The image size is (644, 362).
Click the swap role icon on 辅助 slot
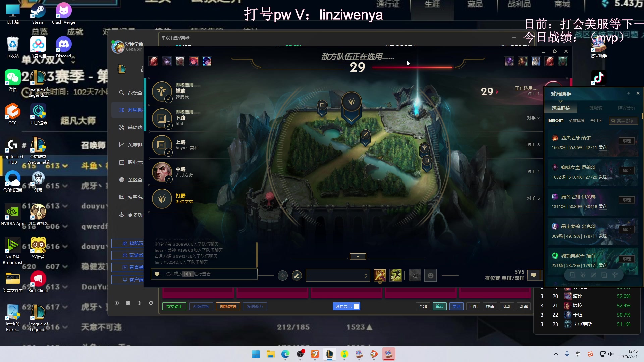[168, 99]
